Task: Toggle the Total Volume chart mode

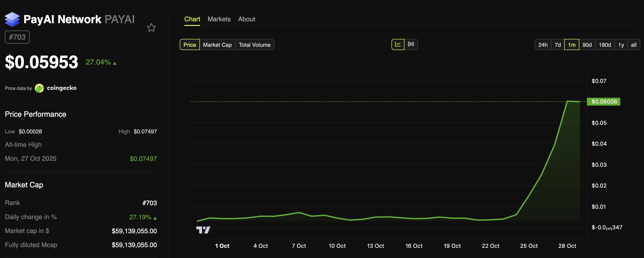Action: pos(254,45)
